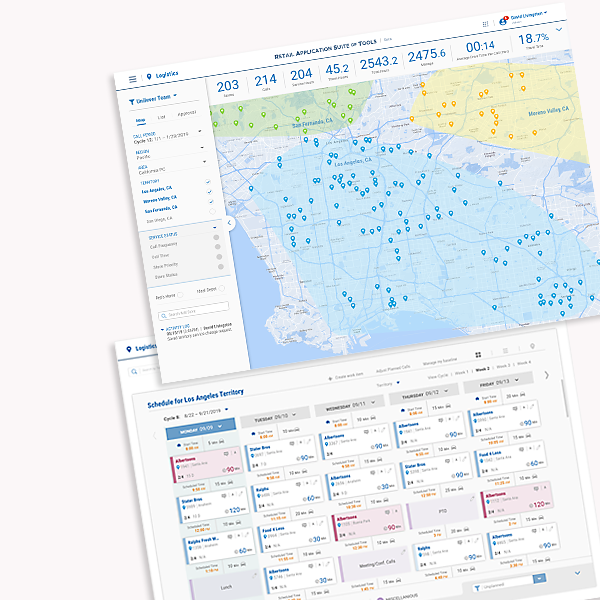Click the Logistics pin icon in schedule window
This screenshot has width=600, height=600.
pos(129,349)
